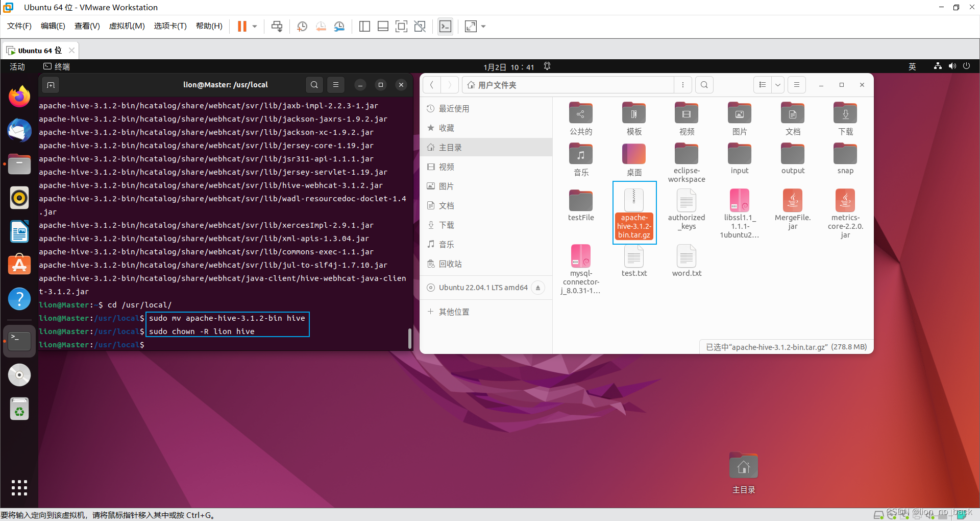Viewport: 980px width, 521px height.
Task: Revert to previous snapshot icon
Action: [321, 26]
